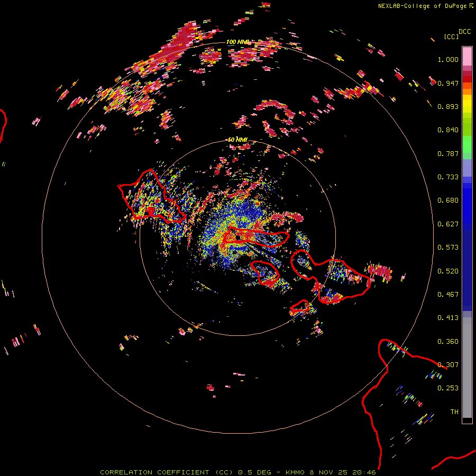Click the 50 NMI range ring label
Viewport: 476px width, 476px height.
[x=237, y=140]
